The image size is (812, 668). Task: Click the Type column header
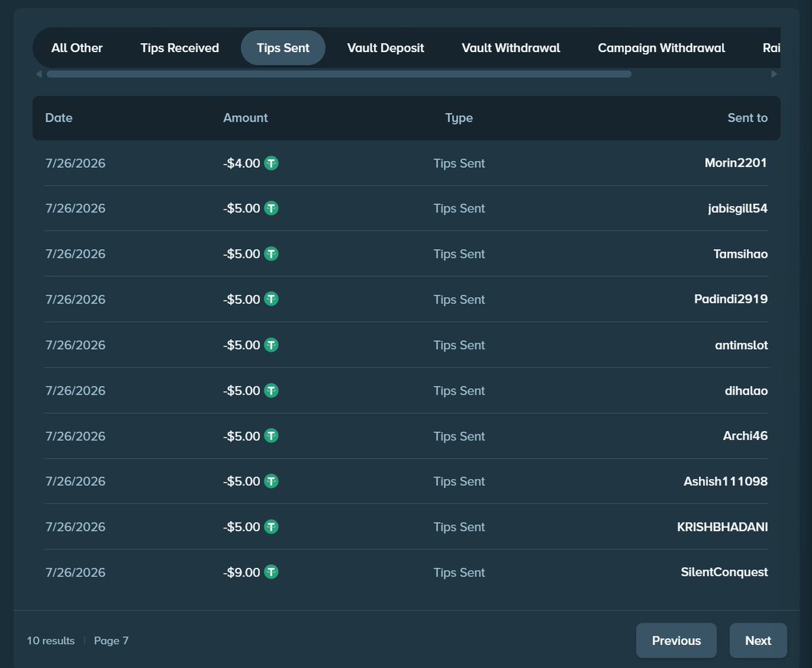[x=459, y=118]
